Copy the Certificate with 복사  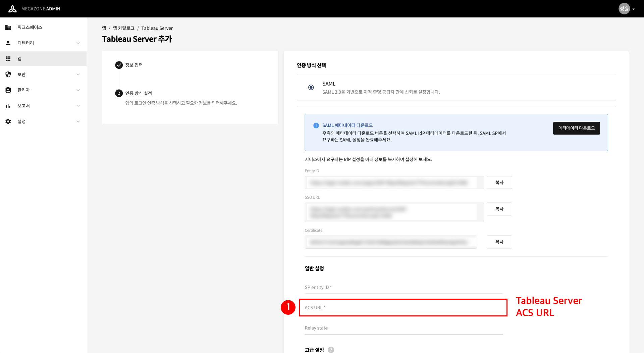499,242
